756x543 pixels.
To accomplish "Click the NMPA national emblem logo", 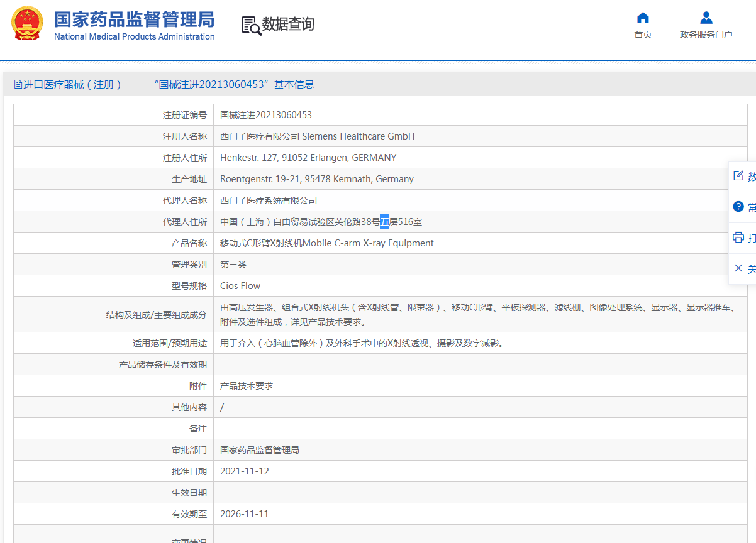I will click(28, 23).
